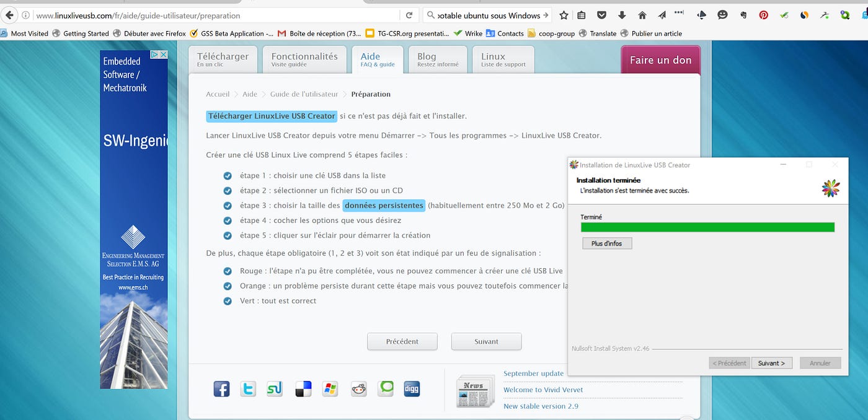Viewport: 868px width, 420px height.
Task: Open the Télécharger tab
Action: (x=223, y=59)
